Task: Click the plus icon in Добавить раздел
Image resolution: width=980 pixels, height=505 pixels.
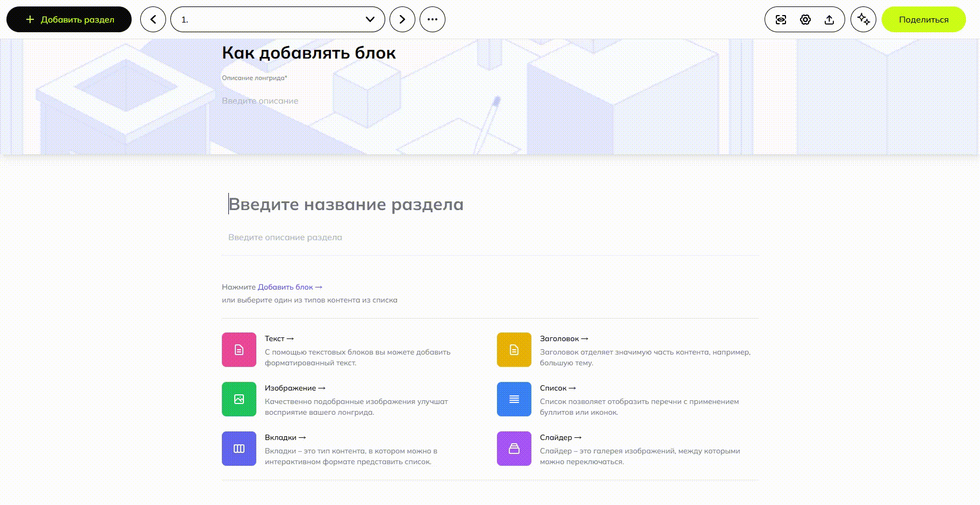Action: click(x=30, y=19)
